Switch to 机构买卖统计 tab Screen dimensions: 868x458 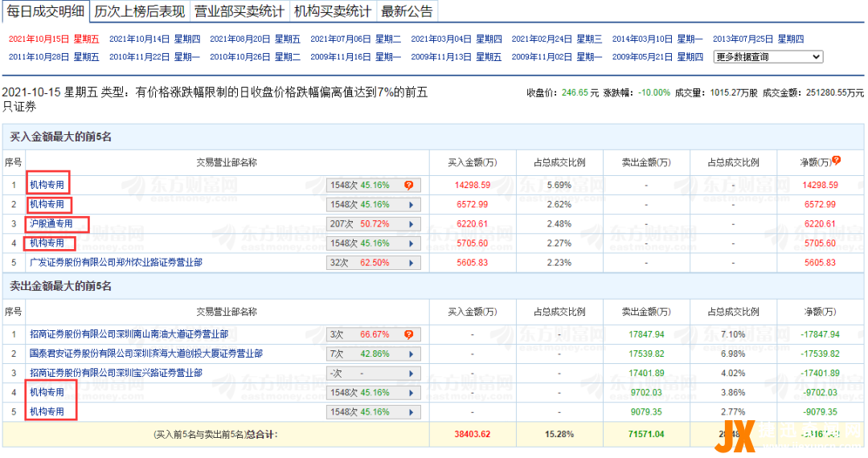(333, 11)
